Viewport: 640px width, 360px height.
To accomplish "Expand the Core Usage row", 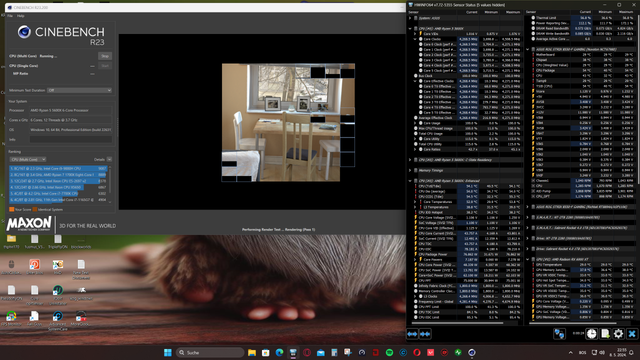I will (x=416, y=123).
